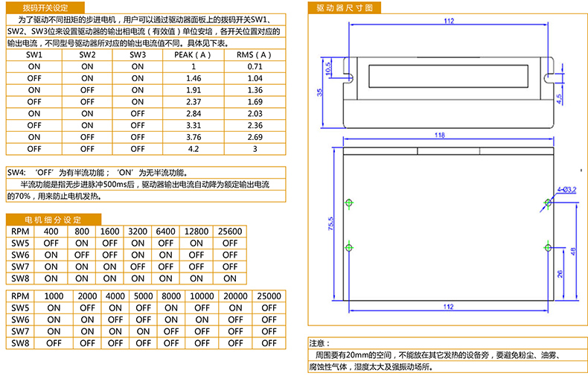
Task: Click the top-right green mounting hole
Action: pos(547,202)
